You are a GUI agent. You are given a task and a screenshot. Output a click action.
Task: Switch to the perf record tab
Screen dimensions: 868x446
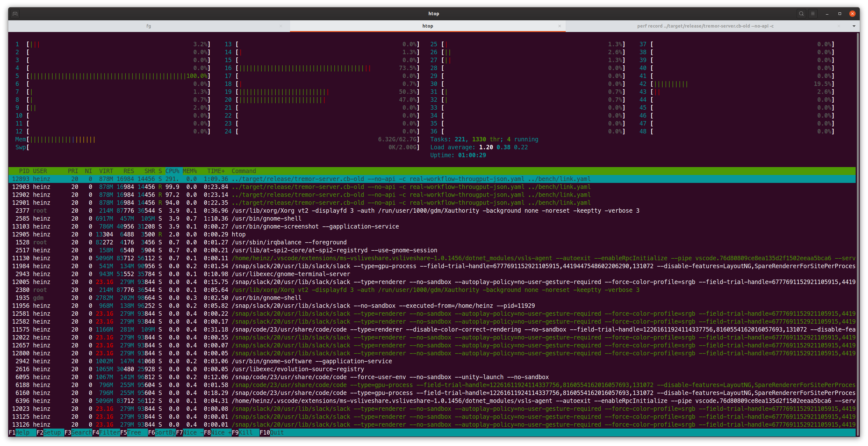(705, 26)
